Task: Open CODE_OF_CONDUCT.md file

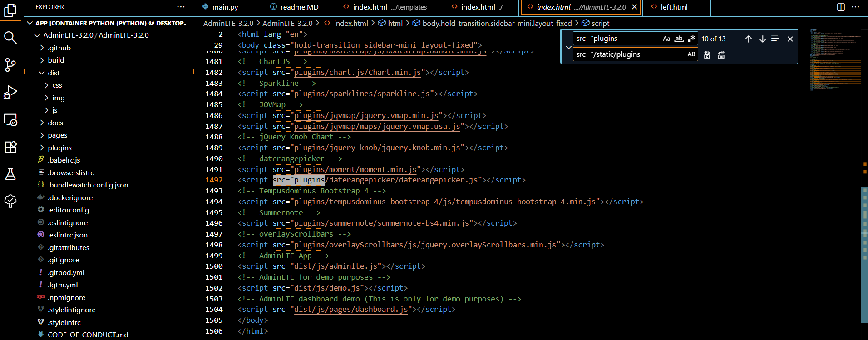Action: click(109, 335)
